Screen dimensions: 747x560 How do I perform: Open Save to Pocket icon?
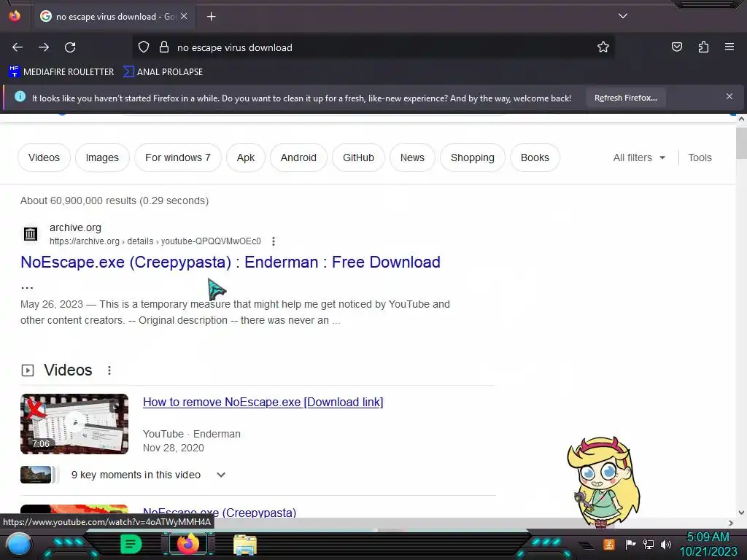[x=677, y=47]
